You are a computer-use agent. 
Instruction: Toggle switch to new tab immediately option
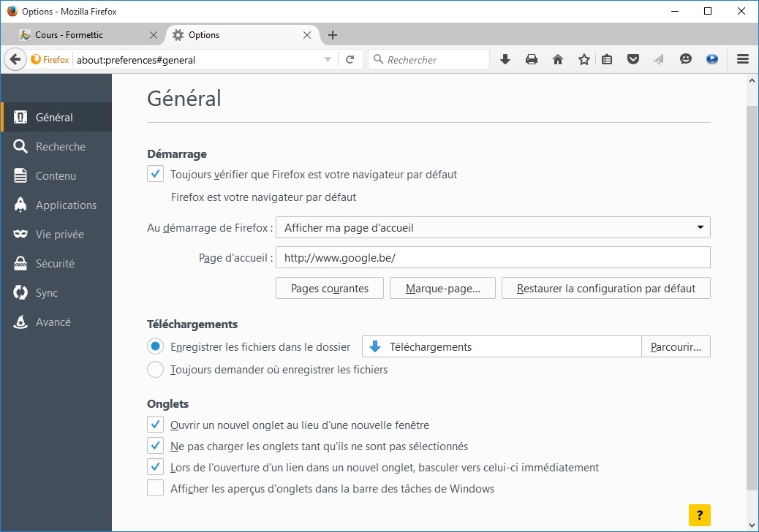155,467
